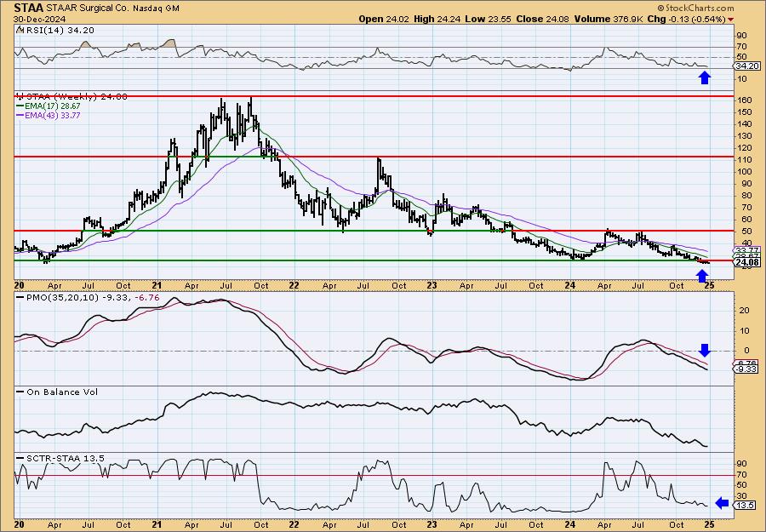The width and height of the screenshot is (766, 532).
Task: Click the 33.77 EMA tag on right axis
Action: 746,250
